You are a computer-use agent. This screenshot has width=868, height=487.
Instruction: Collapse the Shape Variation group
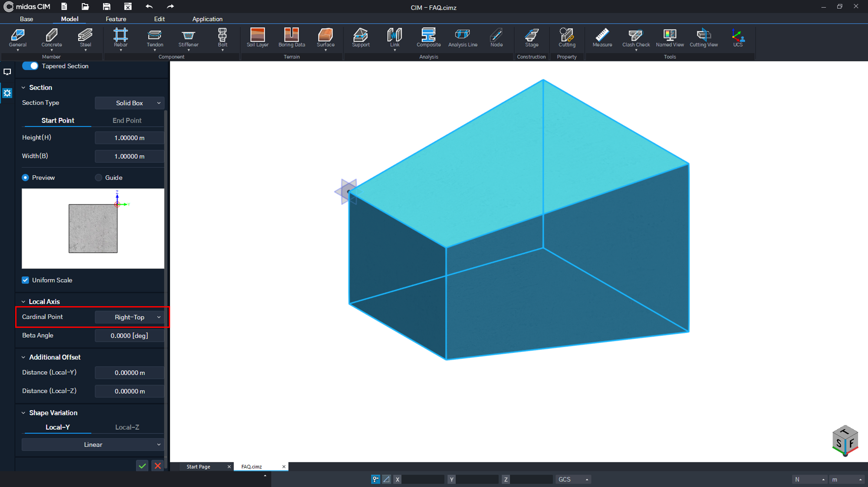coord(23,413)
